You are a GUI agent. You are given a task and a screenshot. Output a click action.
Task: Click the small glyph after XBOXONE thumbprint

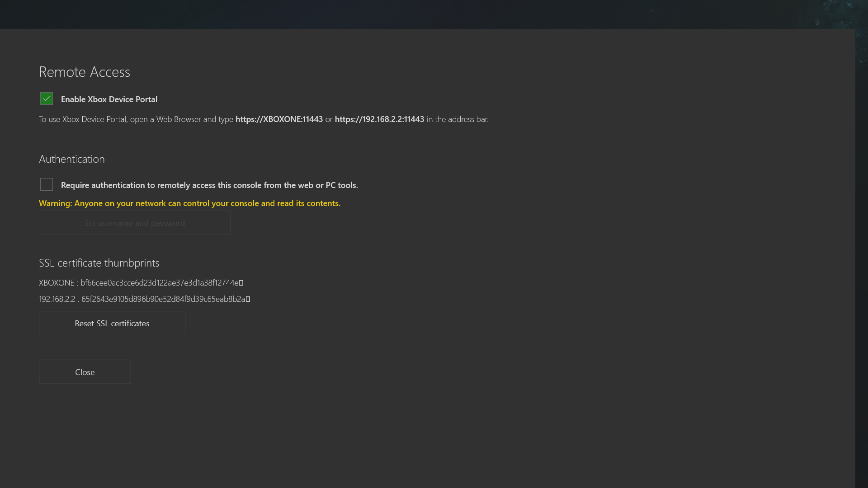(x=241, y=283)
